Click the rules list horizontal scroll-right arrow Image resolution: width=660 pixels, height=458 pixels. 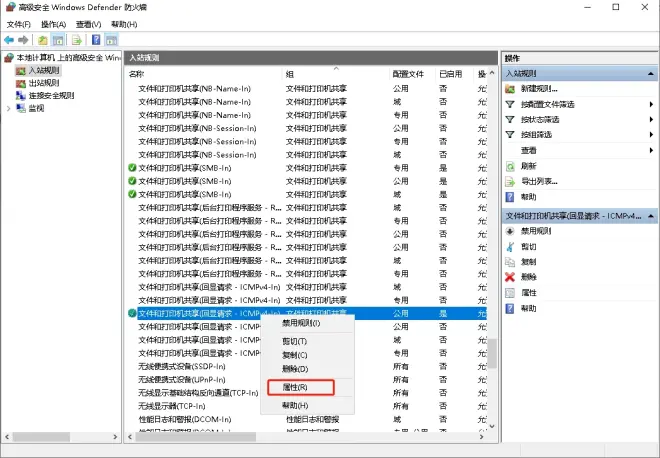(x=482, y=437)
